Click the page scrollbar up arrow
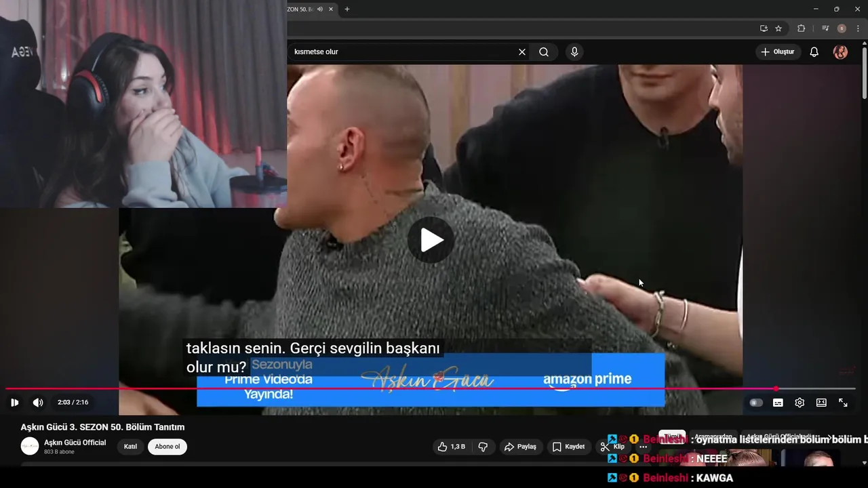This screenshot has height=488, width=868. [x=864, y=45]
